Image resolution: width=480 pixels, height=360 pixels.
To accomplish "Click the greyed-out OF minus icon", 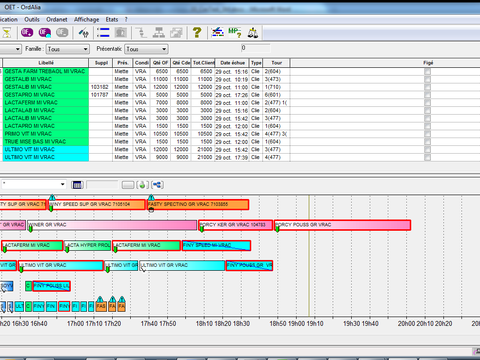I will (62, 33).
